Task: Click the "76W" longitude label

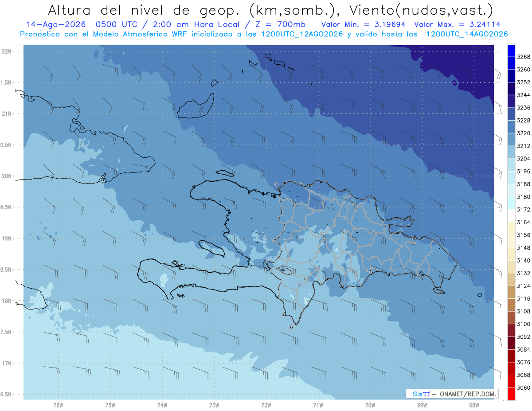Action: [58, 405]
